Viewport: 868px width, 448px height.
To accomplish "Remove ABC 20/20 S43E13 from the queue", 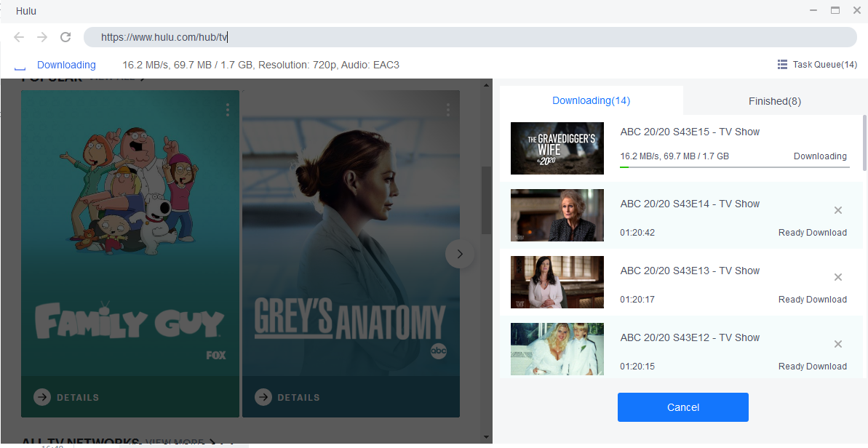I will 838,277.
